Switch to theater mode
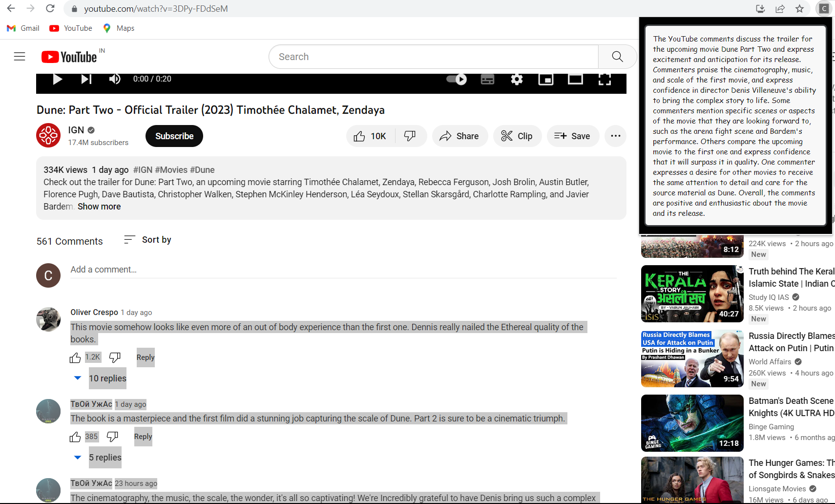Viewport: 835px width, 504px height. (575, 79)
